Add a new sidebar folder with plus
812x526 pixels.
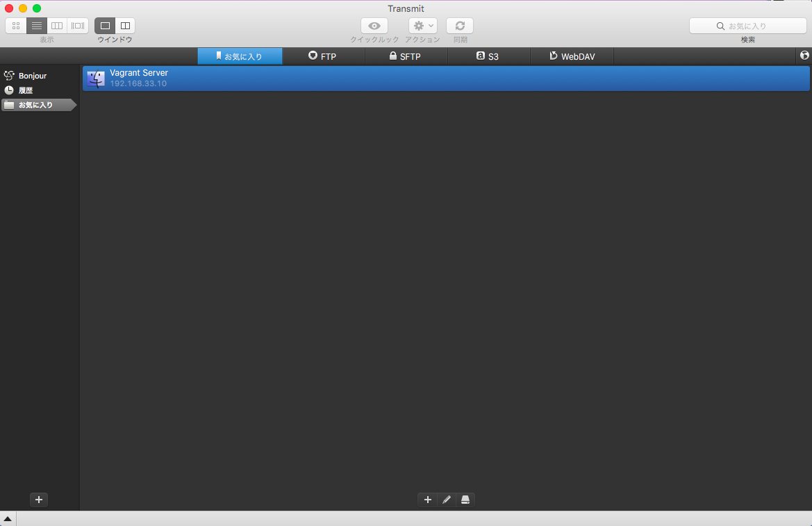pyautogui.click(x=39, y=500)
